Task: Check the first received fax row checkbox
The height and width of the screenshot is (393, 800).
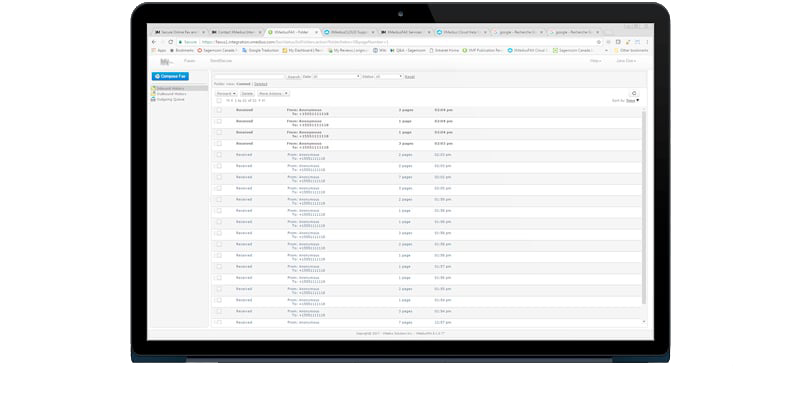Action: 219,110
